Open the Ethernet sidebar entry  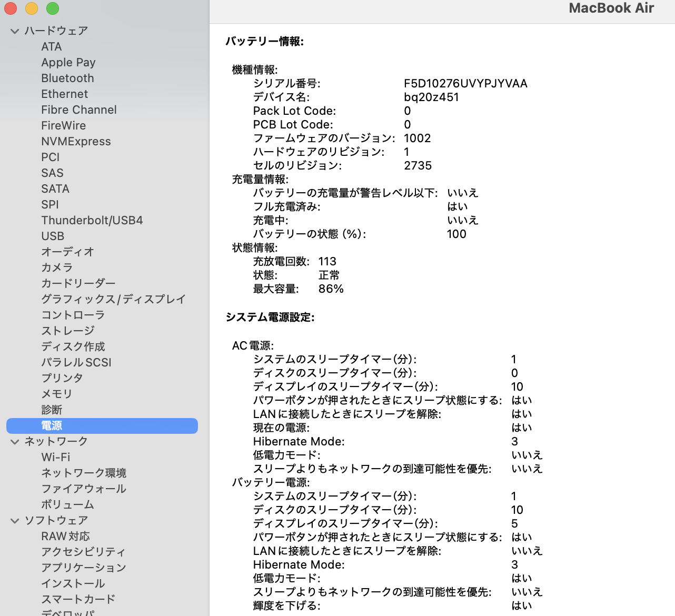(64, 94)
